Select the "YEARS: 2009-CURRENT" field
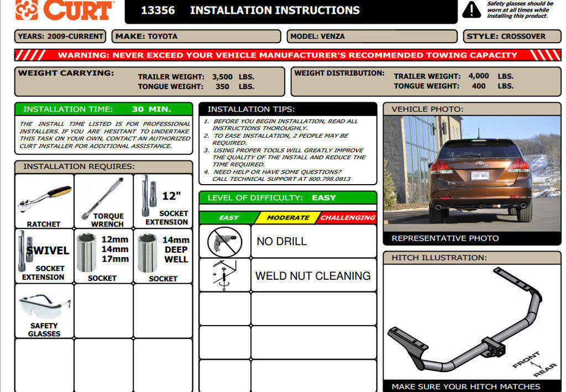Screen dimensions: 566x392 tap(60, 36)
